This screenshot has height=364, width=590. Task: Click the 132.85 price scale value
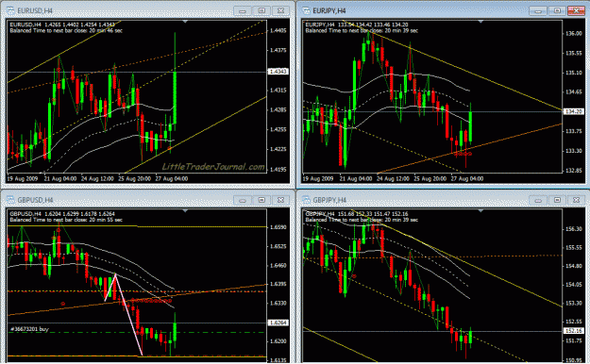click(x=573, y=171)
